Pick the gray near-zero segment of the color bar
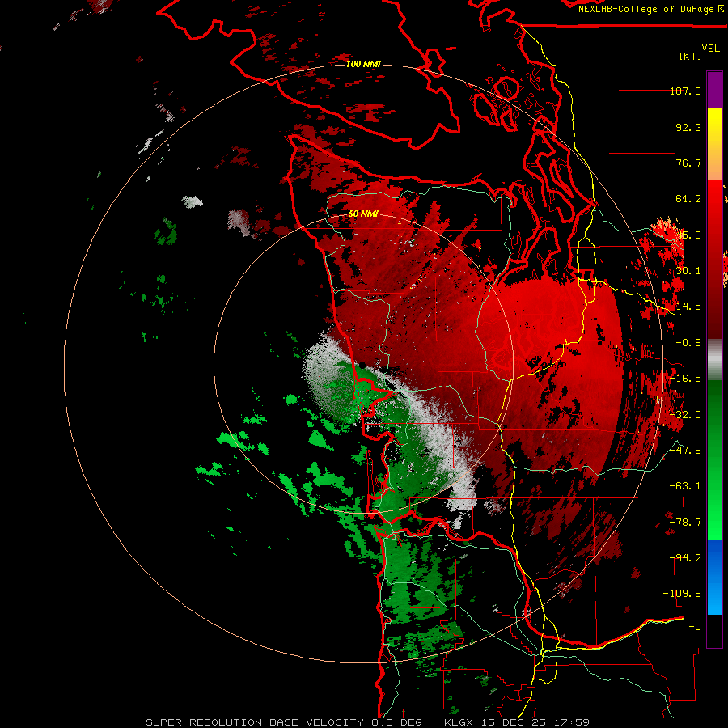728x728 pixels. [714, 359]
